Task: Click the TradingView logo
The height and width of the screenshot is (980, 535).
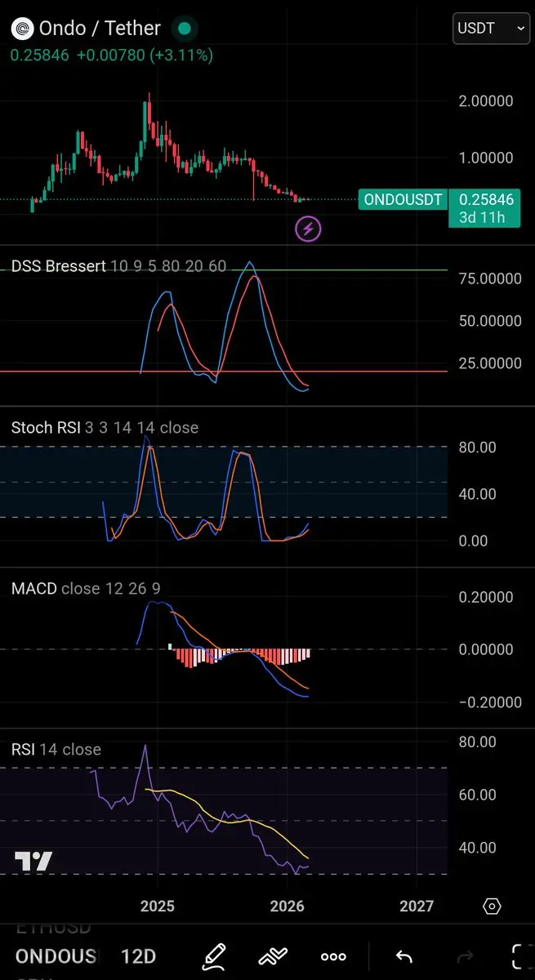Action: pos(33,862)
